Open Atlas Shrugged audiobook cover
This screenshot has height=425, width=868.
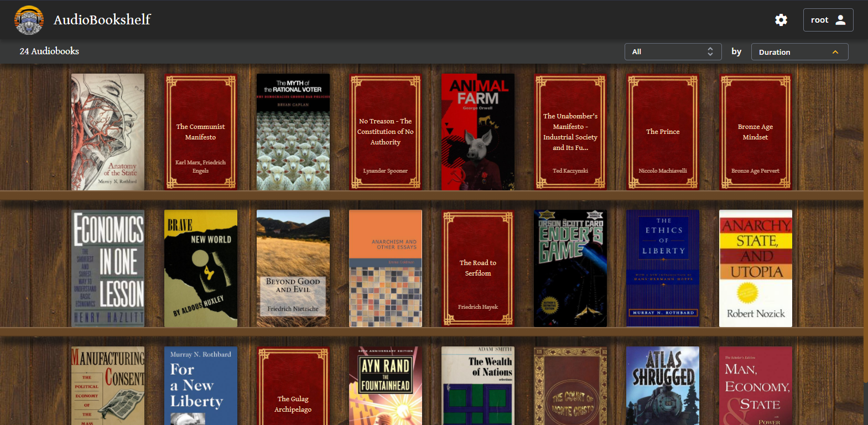tap(663, 386)
